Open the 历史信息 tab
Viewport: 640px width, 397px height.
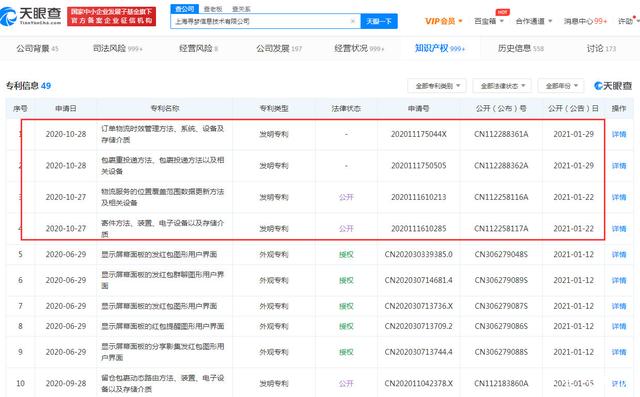tap(520, 49)
